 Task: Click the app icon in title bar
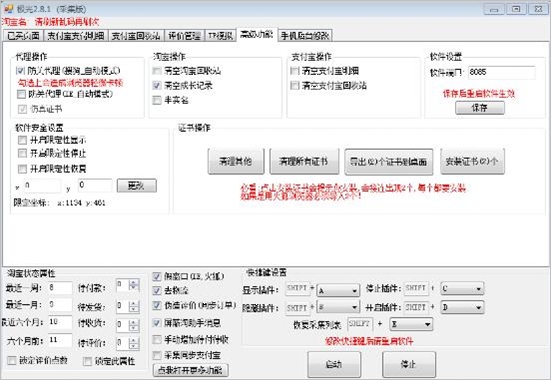8,8
